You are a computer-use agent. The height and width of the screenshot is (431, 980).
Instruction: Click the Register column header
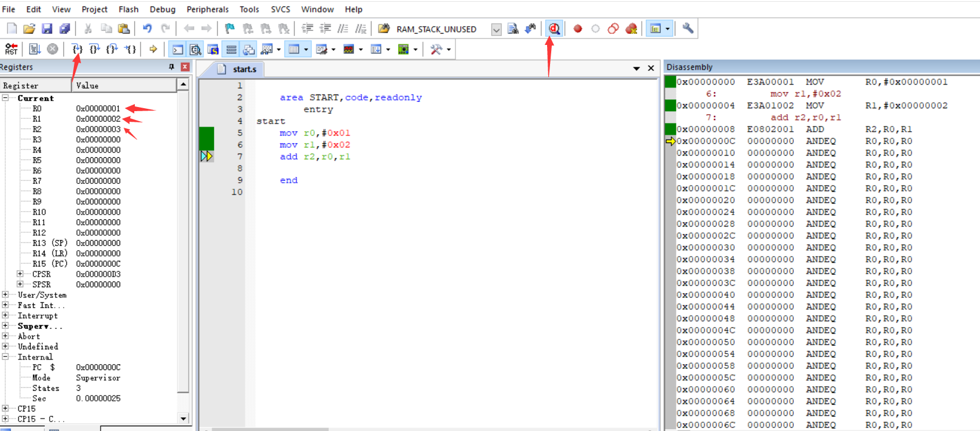[35, 86]
